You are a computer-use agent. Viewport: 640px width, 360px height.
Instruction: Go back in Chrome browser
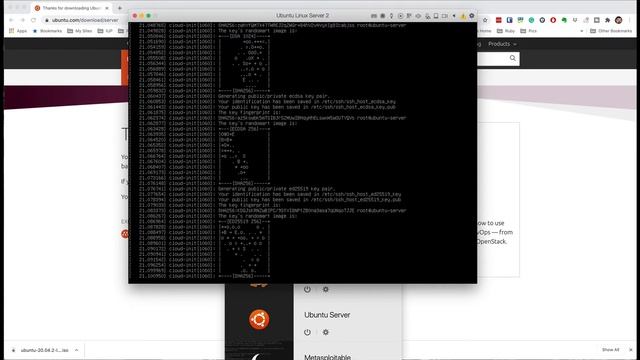(11, 20)
